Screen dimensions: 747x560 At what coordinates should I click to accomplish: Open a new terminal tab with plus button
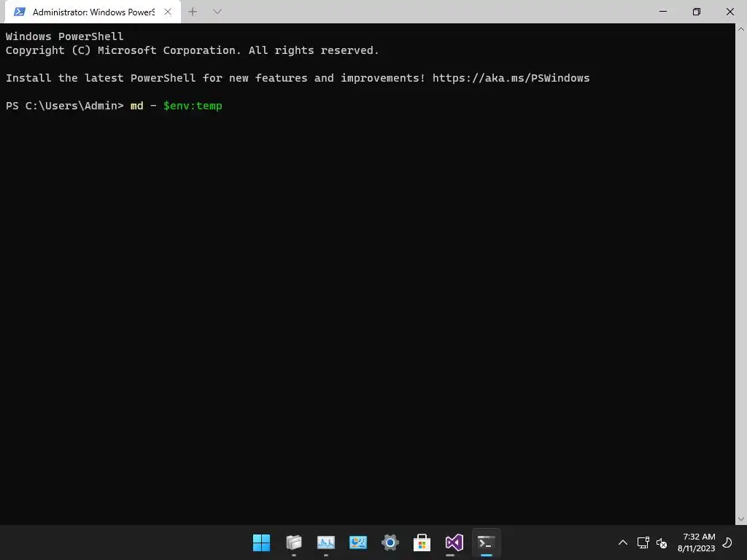(x=193, y=12)
